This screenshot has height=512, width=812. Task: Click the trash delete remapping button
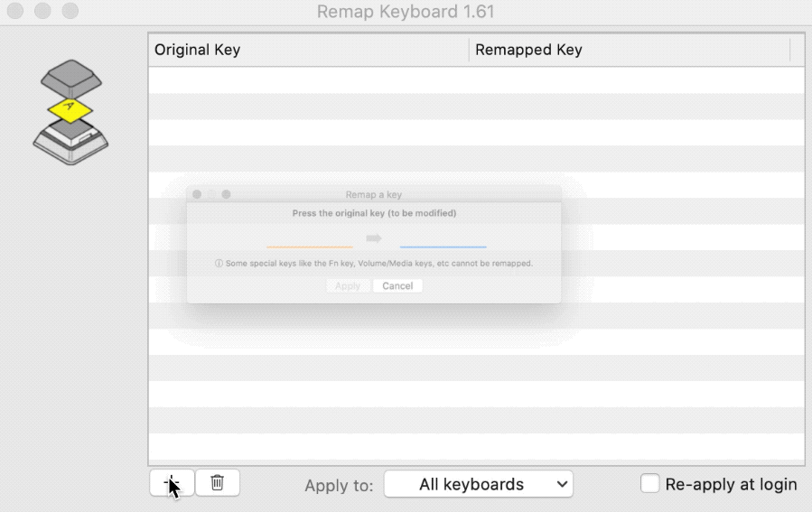click(218, 483)
